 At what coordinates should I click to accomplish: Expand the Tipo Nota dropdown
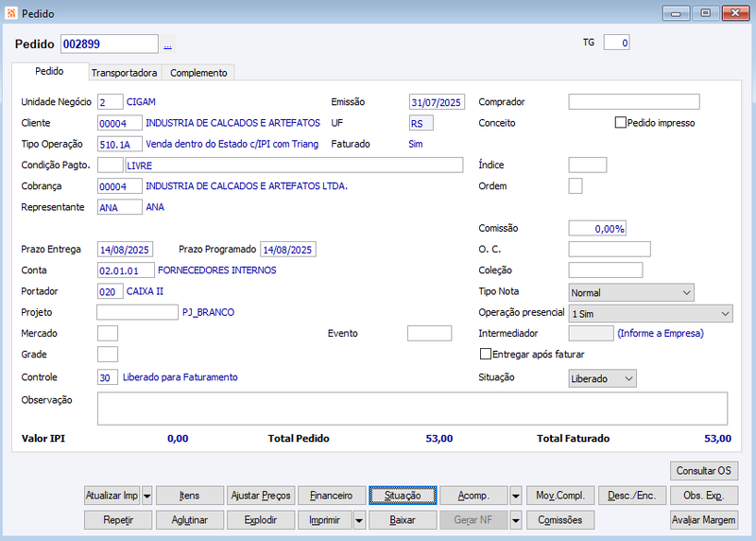(631, 292)
